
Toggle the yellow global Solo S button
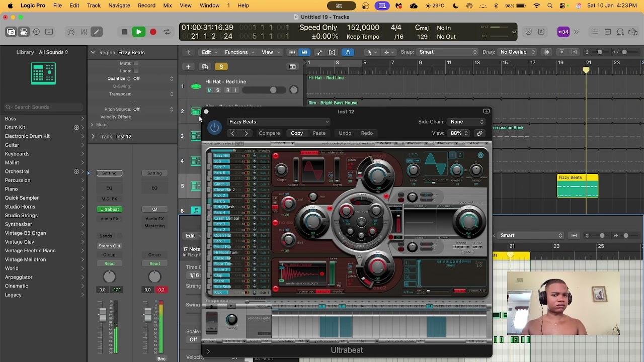click(x=221, y=67)
